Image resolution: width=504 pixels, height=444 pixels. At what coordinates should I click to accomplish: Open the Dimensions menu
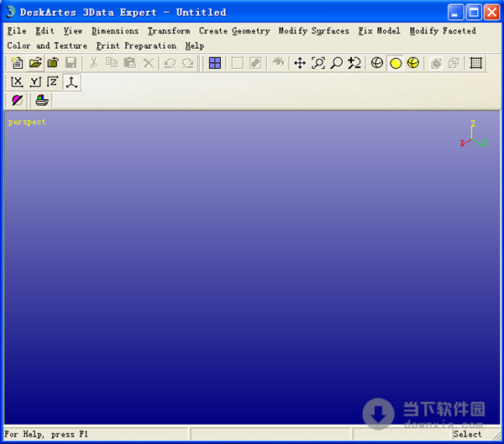(115, 31)
